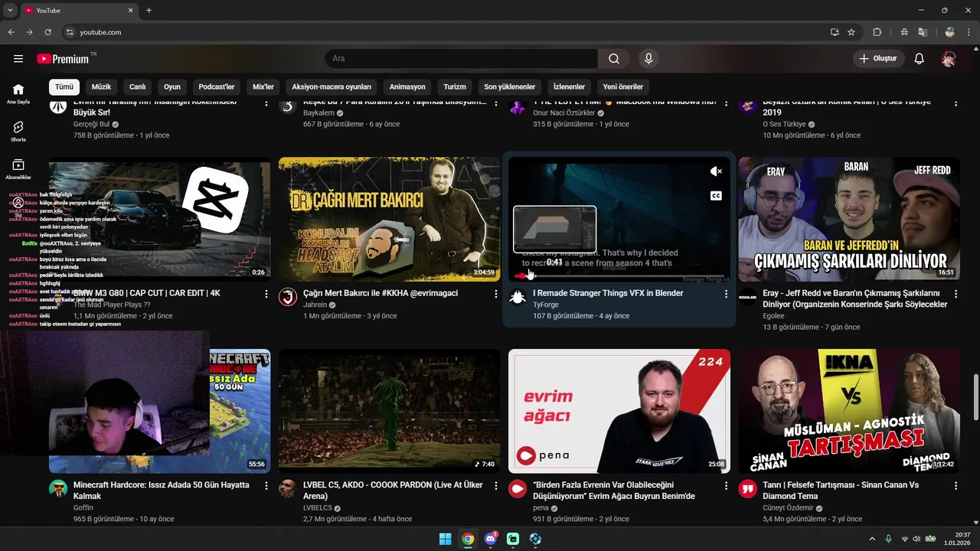
Task: Unmute the Stranger Things preview video
Action: (716, 171)
